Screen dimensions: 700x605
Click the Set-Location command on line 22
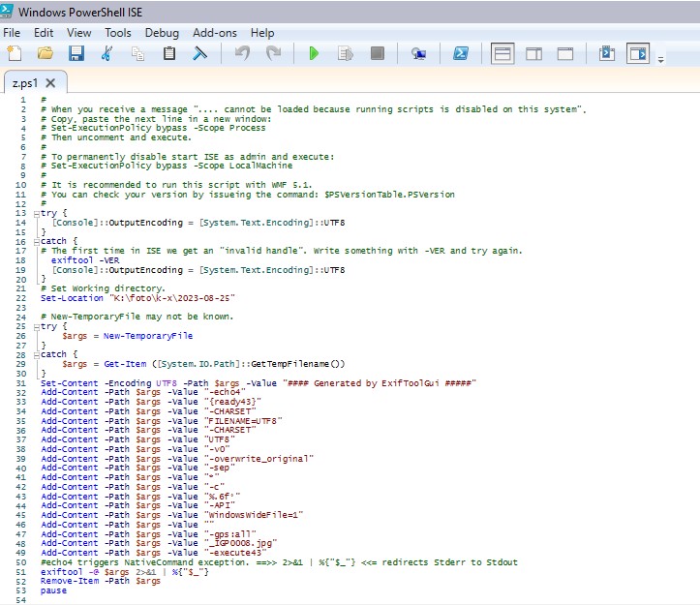(72, 298)
